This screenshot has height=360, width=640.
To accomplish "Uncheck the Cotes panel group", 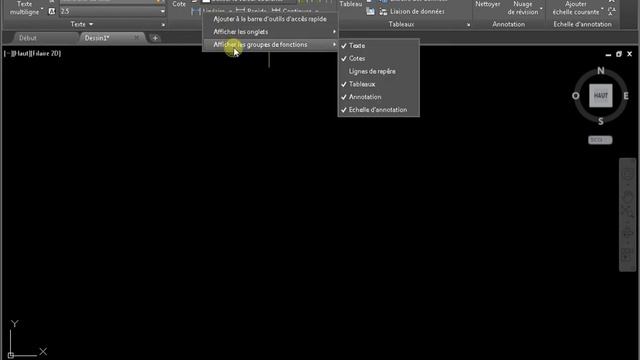I will pos(378,58).
